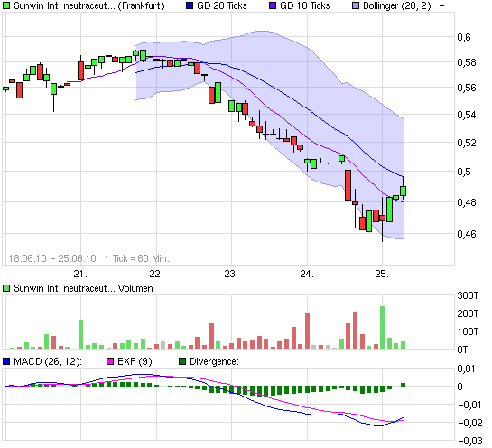This screenshot has height=448, width=492.
Task: Click the 'GD 20 Ticks' legend label
Action: pyautogui.click(x=222, y=5)
